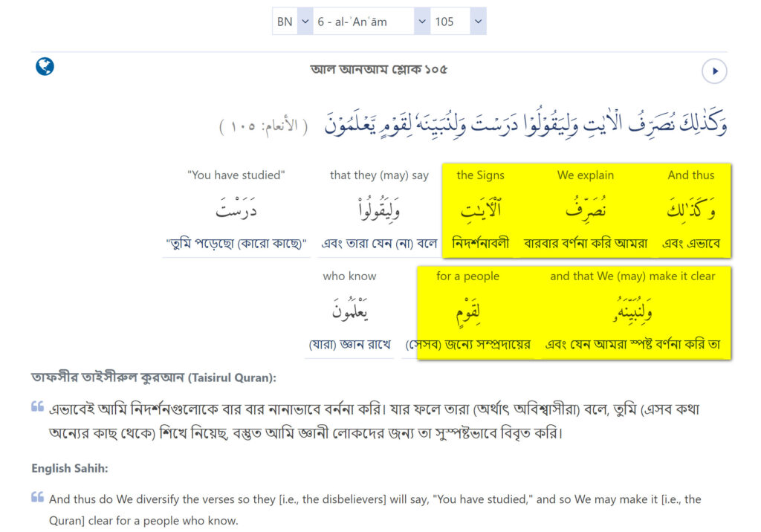Open the BN language dropdown
761x532 pixels.
pos(293,22)
